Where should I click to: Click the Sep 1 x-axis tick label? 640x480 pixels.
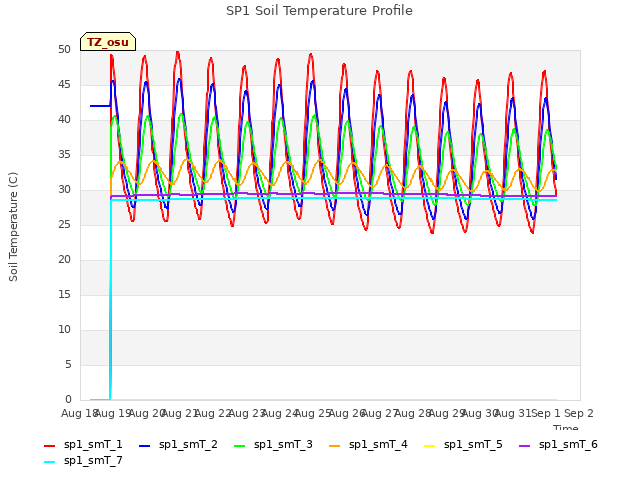pyautogui.click(x=546, y=413)
